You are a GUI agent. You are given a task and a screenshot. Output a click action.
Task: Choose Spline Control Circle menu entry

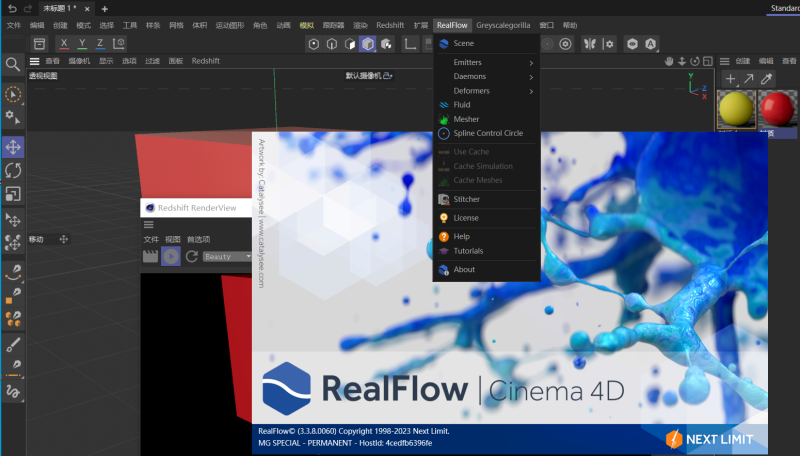[487, 133]
